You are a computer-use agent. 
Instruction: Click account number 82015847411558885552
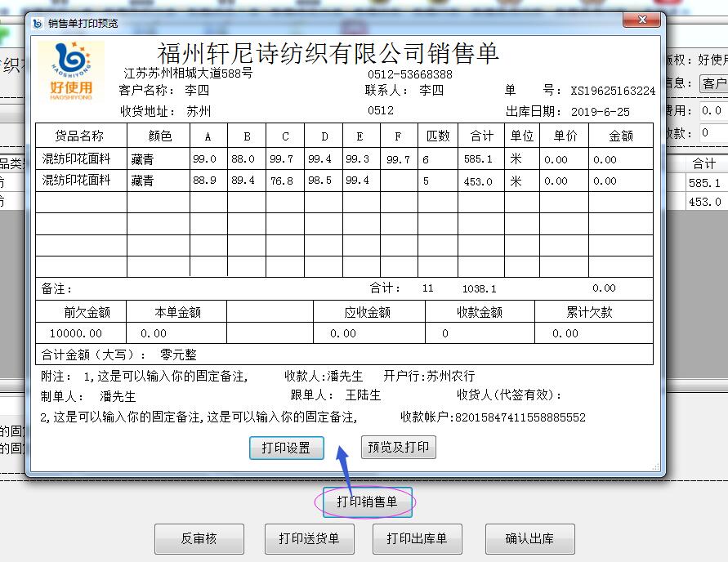point(520,417)
